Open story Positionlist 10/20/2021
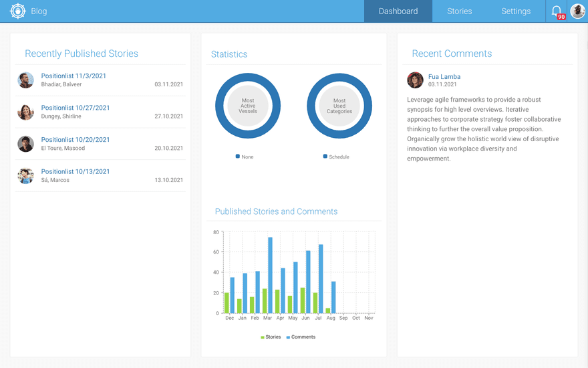 pos(76,140)
